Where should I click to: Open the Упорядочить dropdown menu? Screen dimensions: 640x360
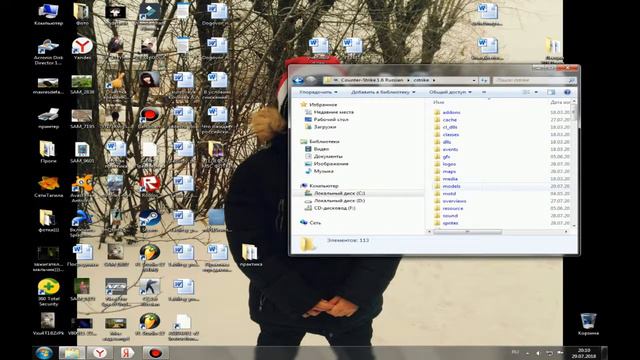tap(318, 92)
